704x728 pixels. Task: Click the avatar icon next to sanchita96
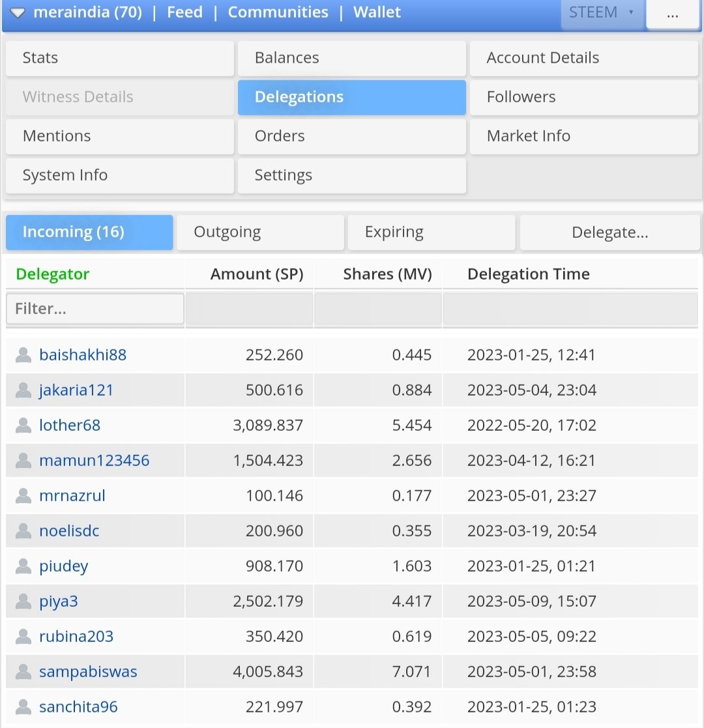pyautogui.click(x=23, y=706)
